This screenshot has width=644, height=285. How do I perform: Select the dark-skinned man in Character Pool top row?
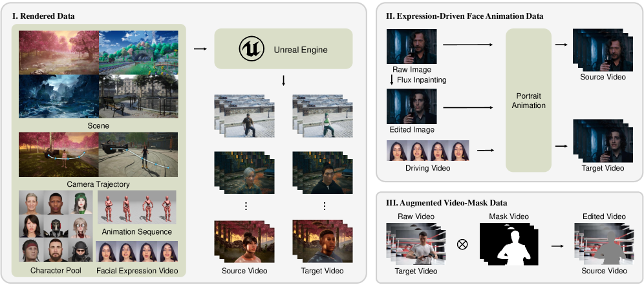click(56, 203)
